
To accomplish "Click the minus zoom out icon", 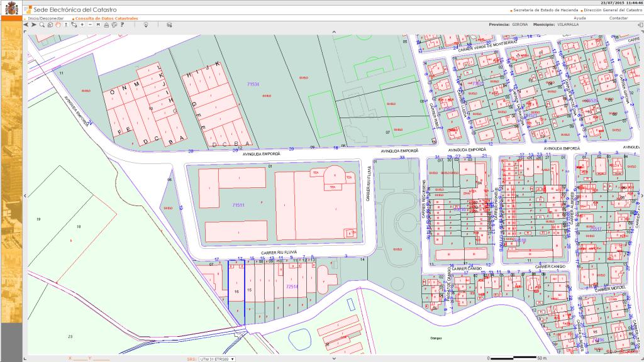I will click(x=90, y=25).
